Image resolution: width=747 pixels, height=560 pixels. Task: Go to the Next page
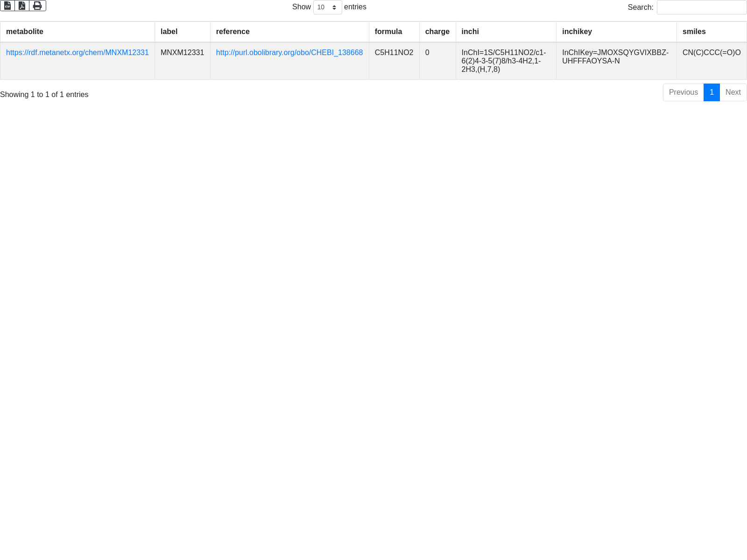pos(733,92)
